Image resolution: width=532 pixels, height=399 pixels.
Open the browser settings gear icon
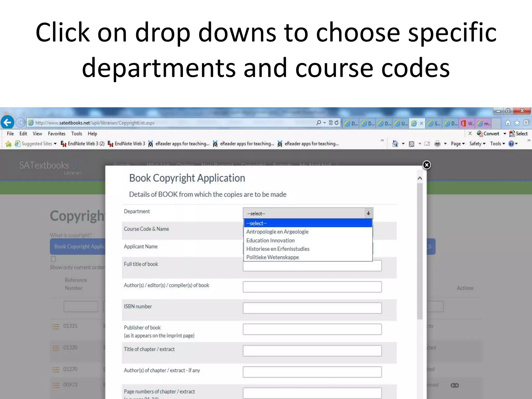(526, 123)
